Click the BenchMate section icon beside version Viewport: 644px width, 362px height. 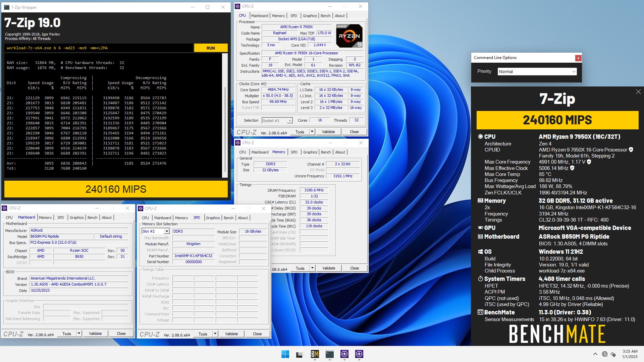coord(480,312)
